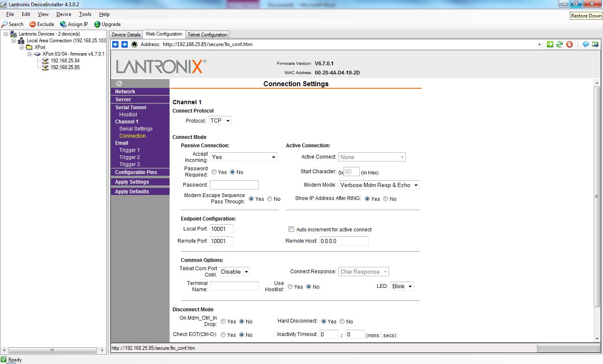Select Yes for On Mdm_Ctrl_In Drop
Viewport: 603px width, 364px height.
[x=223, y=321]
